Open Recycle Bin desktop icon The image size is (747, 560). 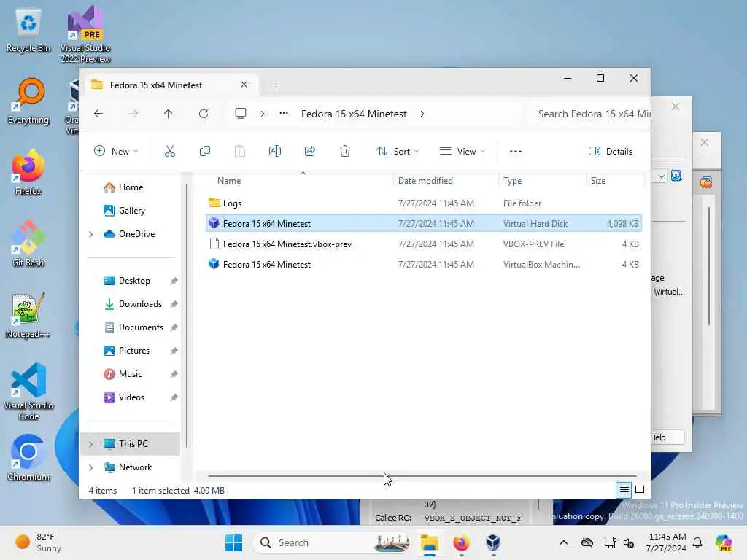(x=28, y=31)
